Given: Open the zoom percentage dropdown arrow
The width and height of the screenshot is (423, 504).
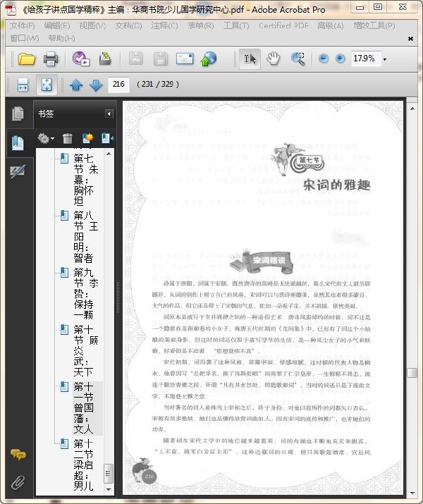Looking at the screenshot, I should pos(385,59).
